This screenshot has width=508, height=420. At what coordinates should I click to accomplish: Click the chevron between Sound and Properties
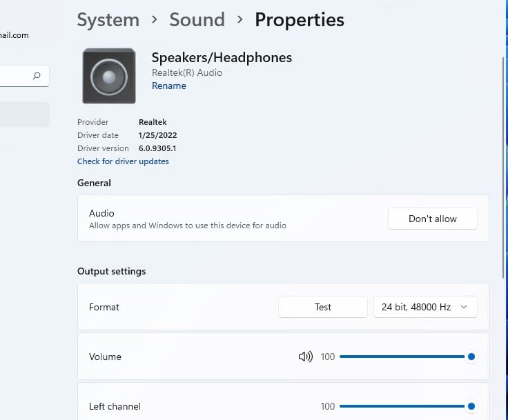click(240, 20)
